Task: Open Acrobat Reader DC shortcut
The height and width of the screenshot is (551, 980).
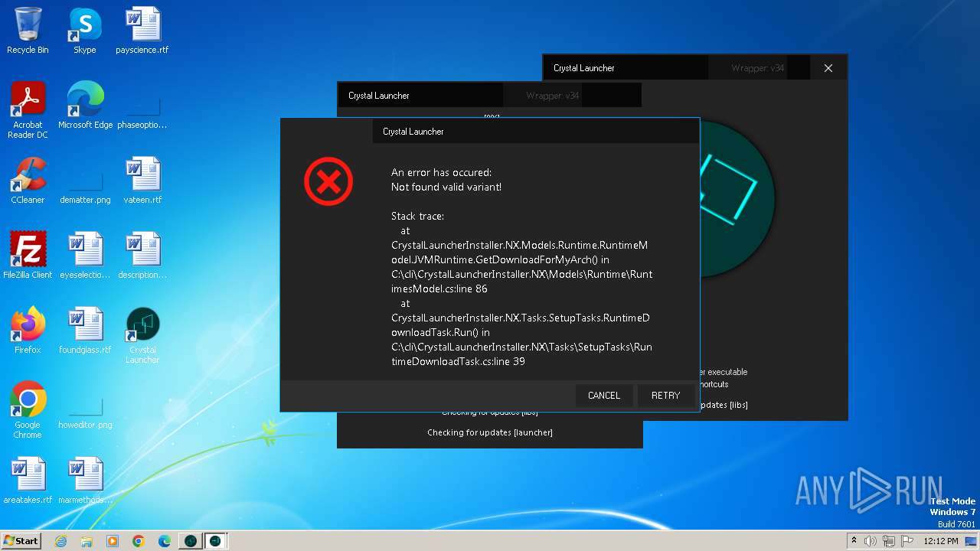Action: tap(28, 110)
